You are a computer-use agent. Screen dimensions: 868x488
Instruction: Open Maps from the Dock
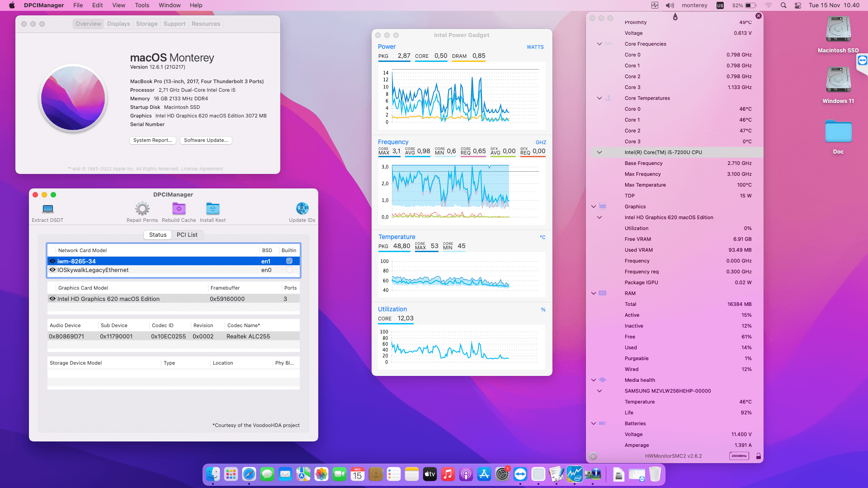303,474
